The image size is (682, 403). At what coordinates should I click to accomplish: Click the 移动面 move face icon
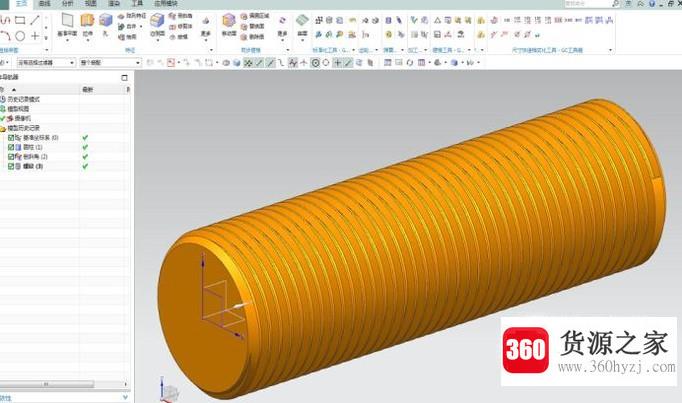[x=229, y=20]
